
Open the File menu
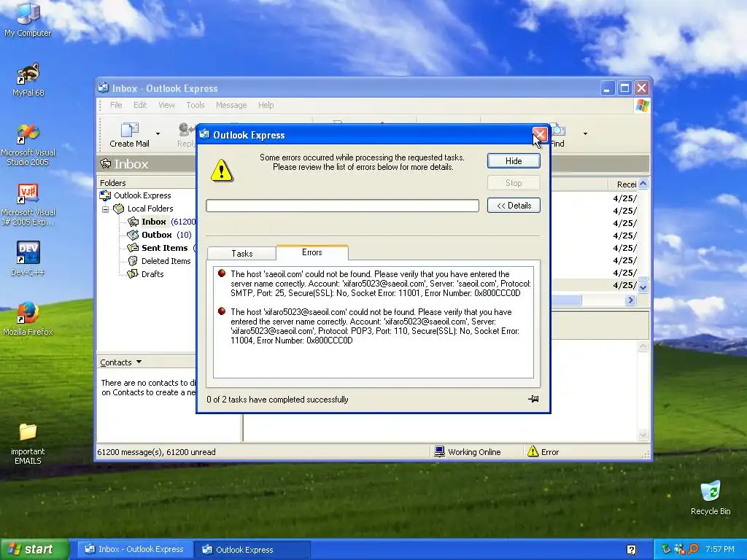(x=116, y=105)
